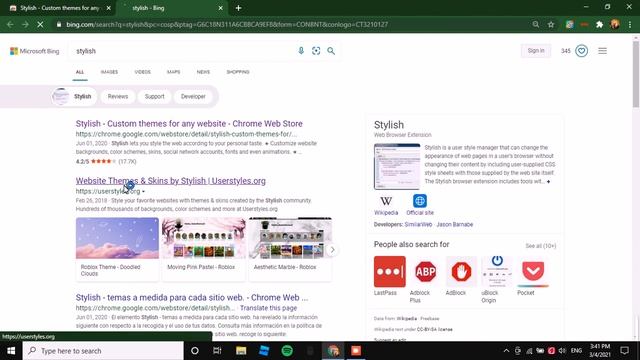Open Spotify from the taskbar

(287, 351)
